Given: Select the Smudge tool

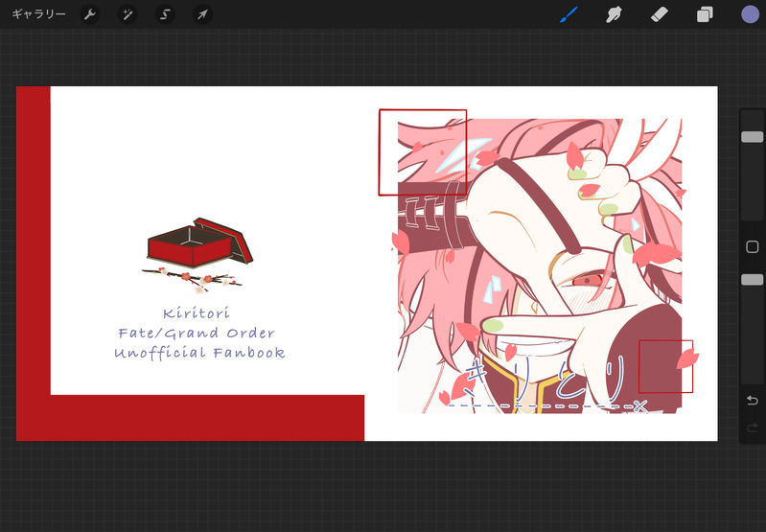Looking at the screenshot, I should tap(614, 14).
